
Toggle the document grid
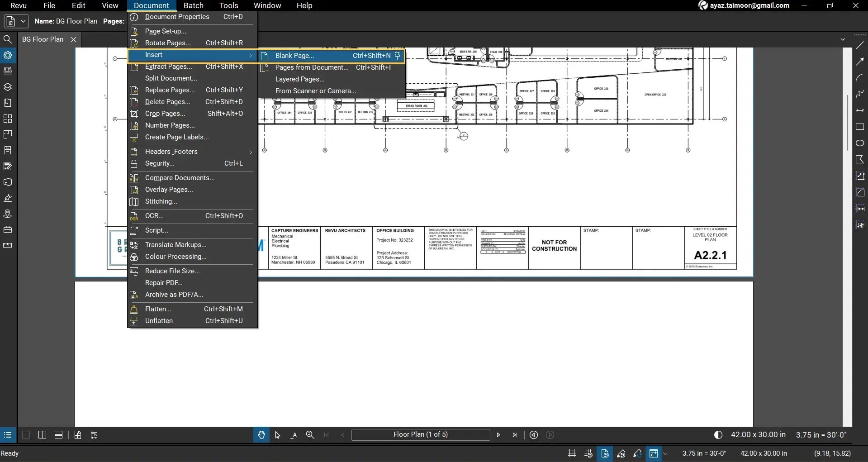click(571, 453)
